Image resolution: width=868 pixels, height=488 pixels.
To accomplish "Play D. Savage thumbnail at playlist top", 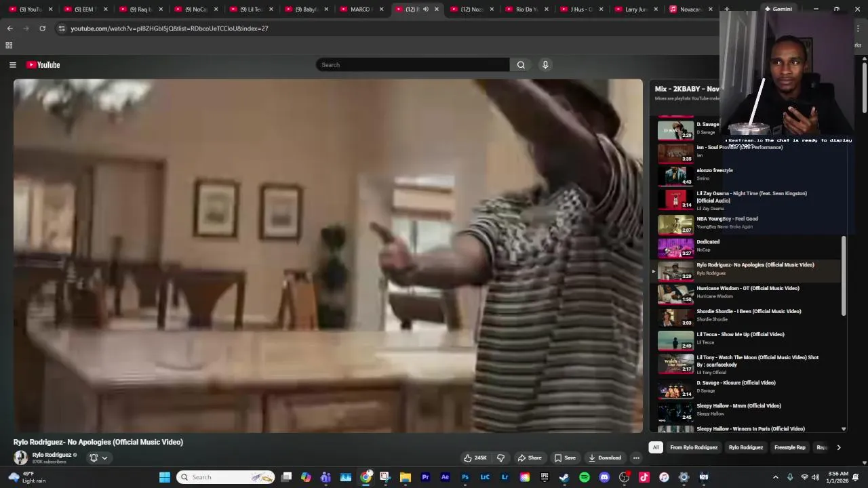I will (x=675, y=129).
